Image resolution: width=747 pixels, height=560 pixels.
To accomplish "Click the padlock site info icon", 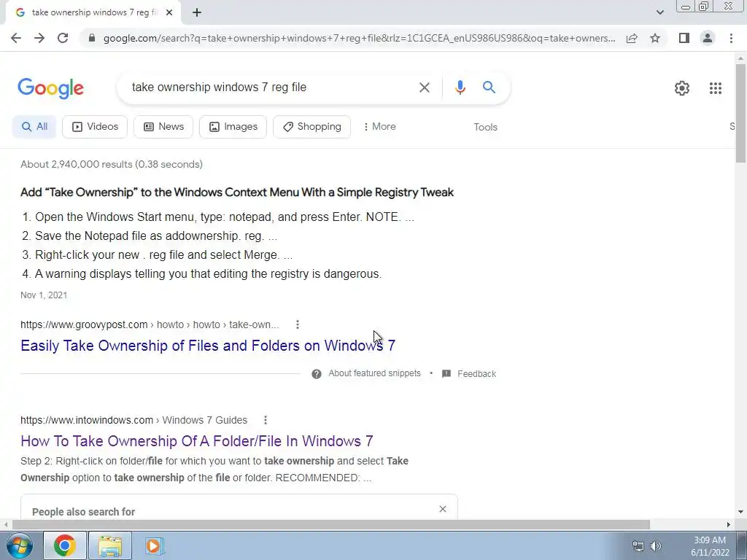I will pyautogui.click(x=92, y=38).
